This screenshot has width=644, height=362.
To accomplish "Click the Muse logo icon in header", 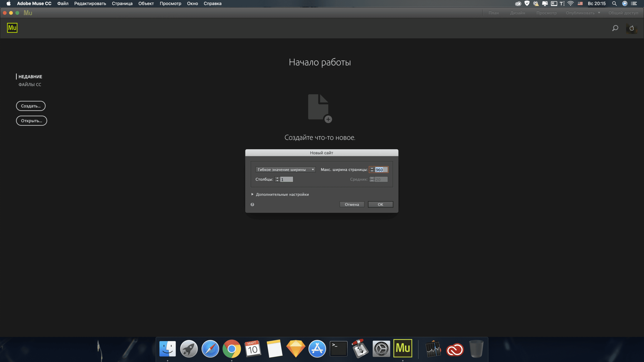I will coord(12,28).
